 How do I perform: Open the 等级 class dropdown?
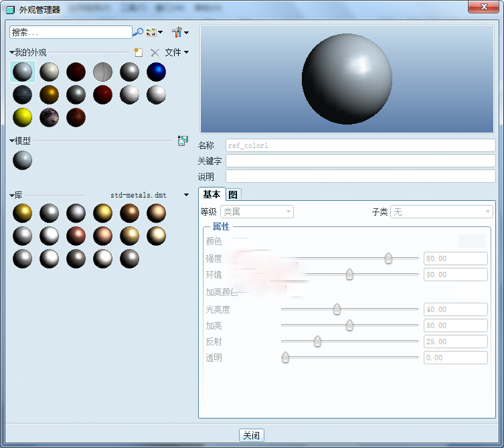[x=257, y=212]
